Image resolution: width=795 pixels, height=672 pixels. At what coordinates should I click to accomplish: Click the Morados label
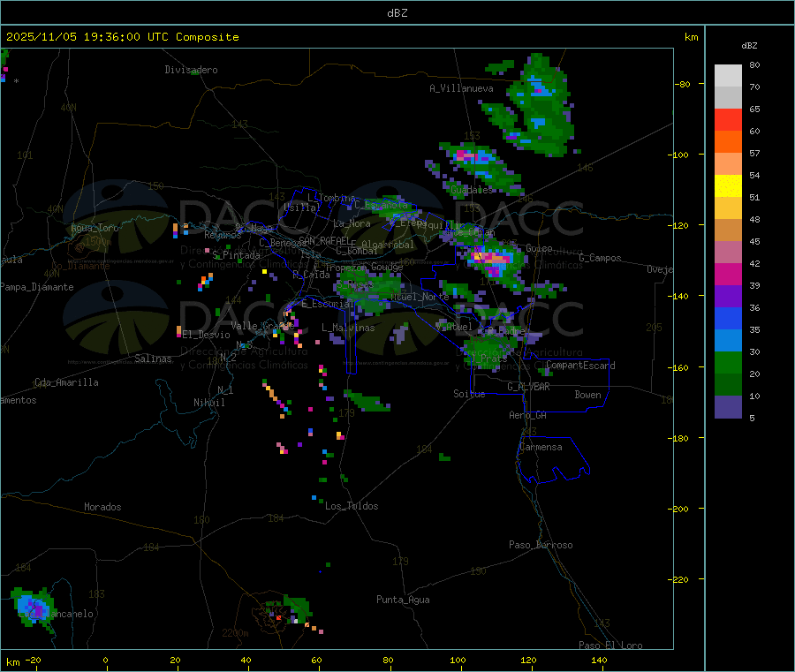click(102, 507)
